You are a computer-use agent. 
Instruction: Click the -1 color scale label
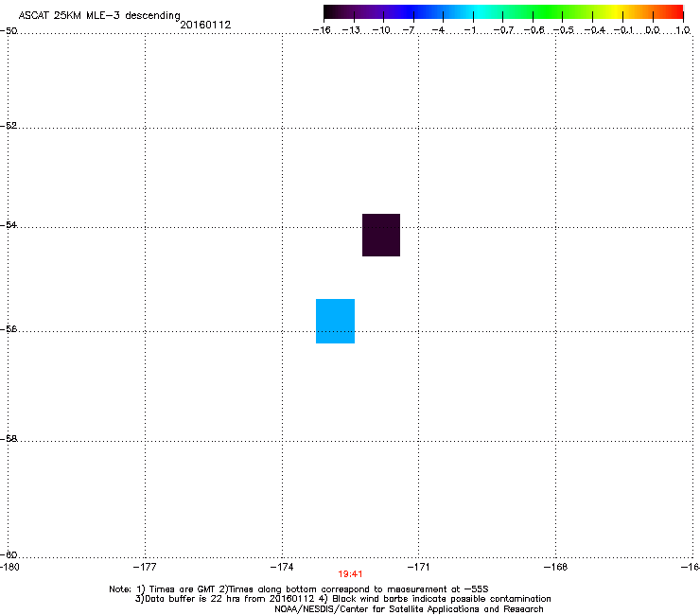469,30
